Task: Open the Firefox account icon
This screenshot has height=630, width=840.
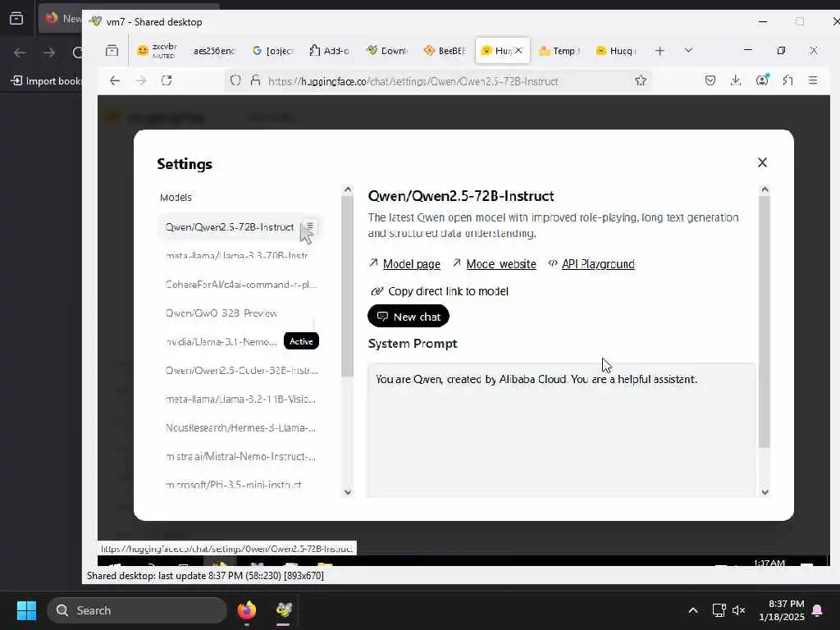Action: click(762, 80)
